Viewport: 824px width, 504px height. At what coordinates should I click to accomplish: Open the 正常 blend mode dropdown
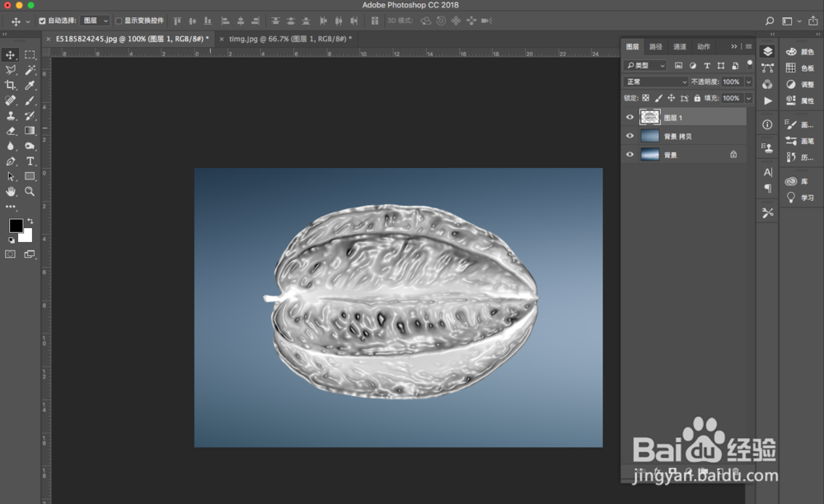pos(654,82)
